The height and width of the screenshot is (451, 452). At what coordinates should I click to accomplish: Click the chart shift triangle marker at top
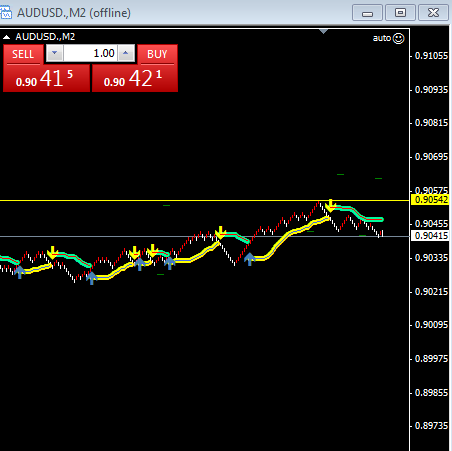pos(323,31)
